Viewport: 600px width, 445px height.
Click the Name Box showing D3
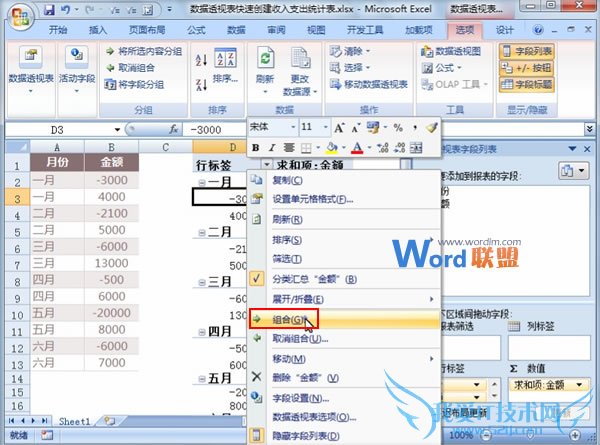click(59, 130)
